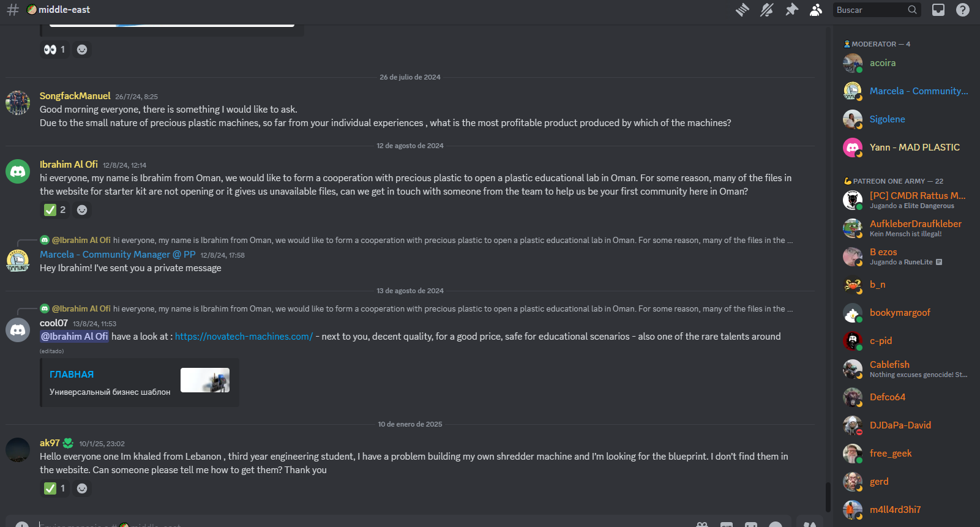Open the embed preview thumbnail image

click(205, 380)
